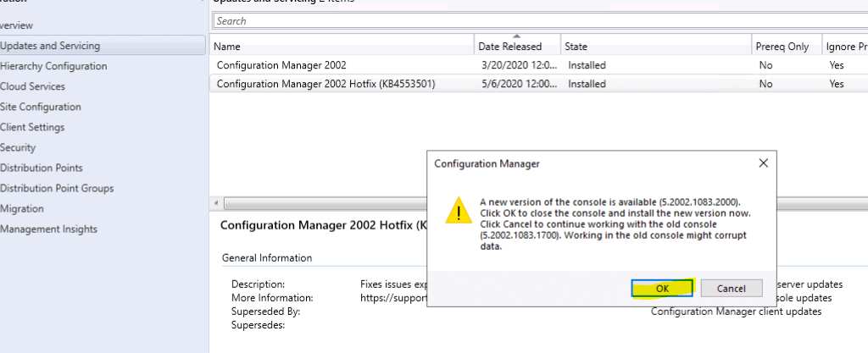
Task: Open the Distribution Point Groups node
Action: (57, 189)
